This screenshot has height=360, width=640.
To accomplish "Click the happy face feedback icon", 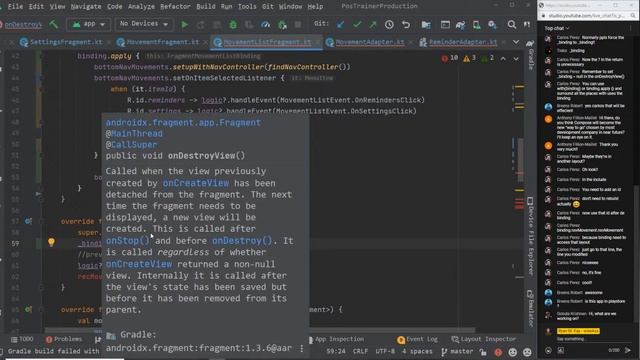I will pos(513,351).
